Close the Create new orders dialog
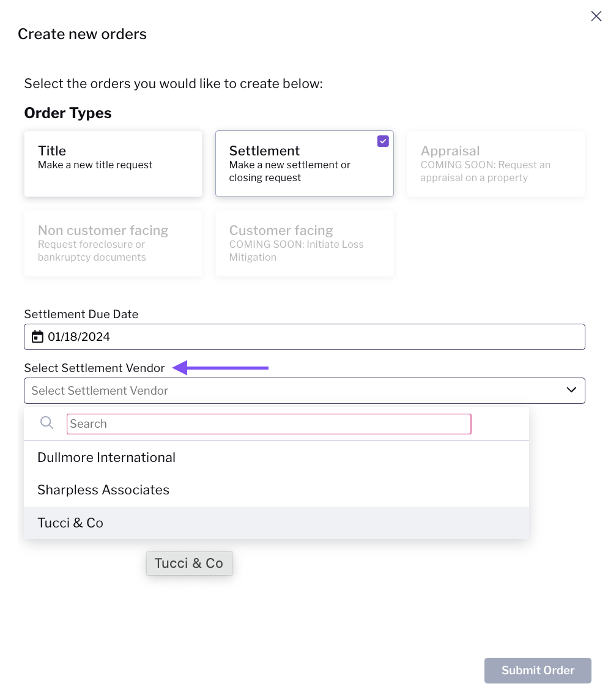608x700 pixels. coord(596,16)
